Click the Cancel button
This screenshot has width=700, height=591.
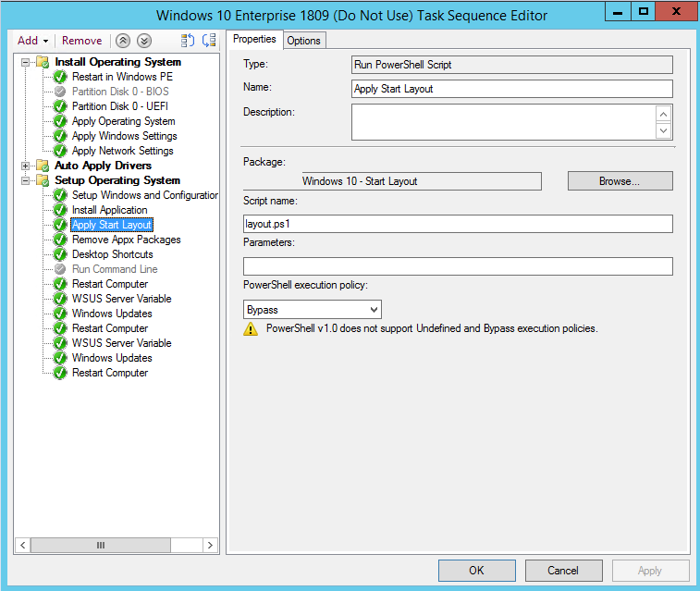563,571
